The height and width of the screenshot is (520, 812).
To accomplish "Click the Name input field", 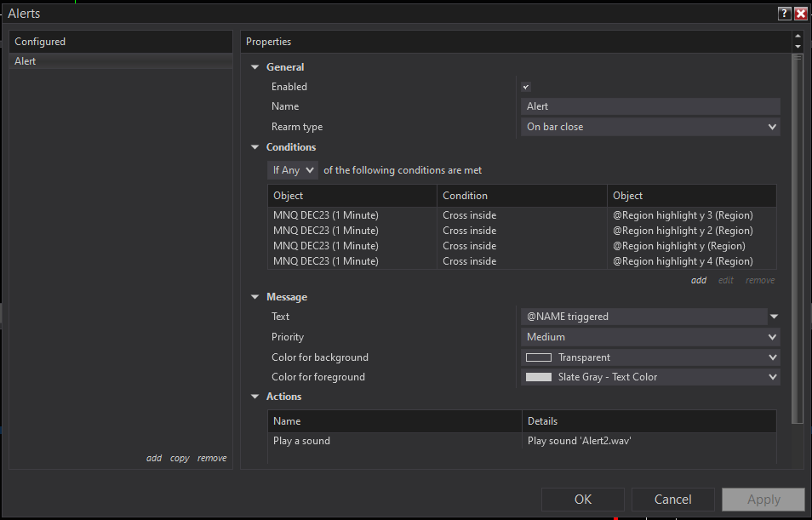I will (x=650, y=106).
